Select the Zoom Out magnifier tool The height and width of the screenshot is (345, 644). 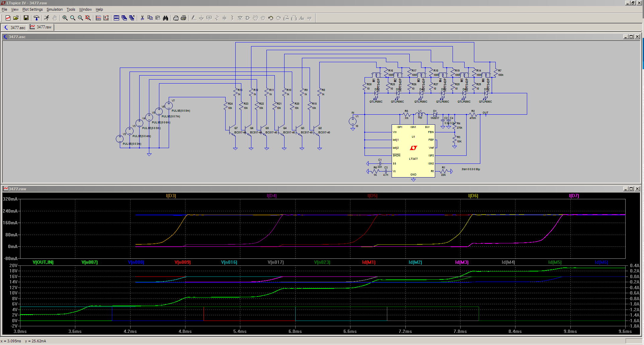coord(80,18)
